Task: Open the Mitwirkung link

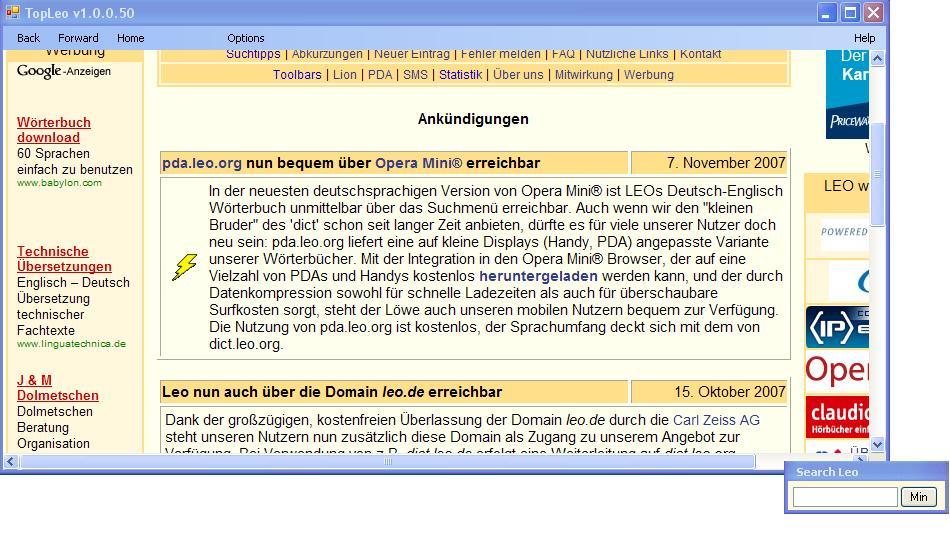Action: (583, 75)
